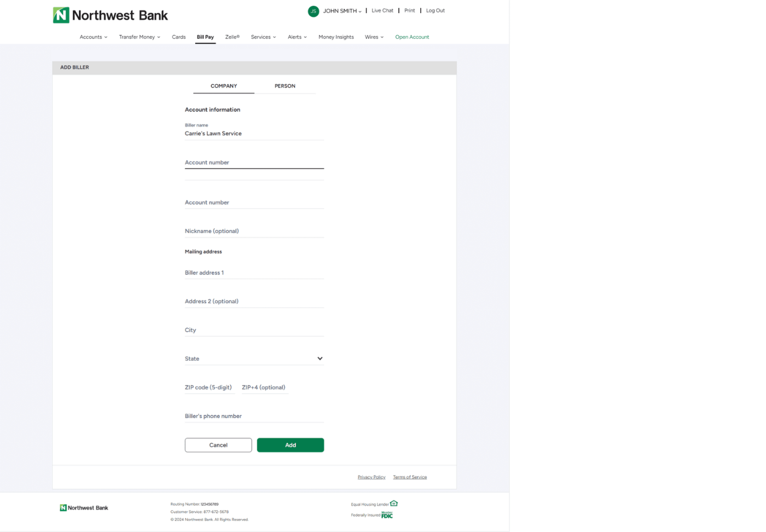The image size is (766, 532).
Task: Click the footer Northwest Bank logo
Action: click(84, 508)
